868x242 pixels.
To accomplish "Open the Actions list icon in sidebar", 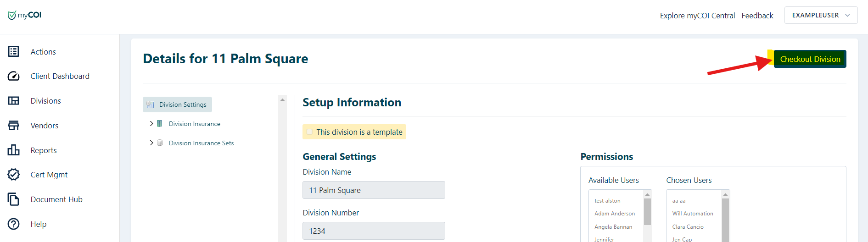I will click(x=14, y=51).
